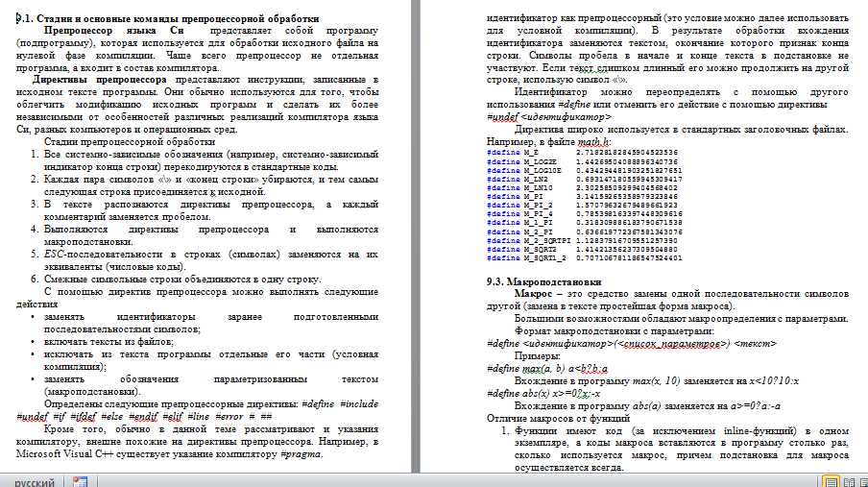The width and height of the screenshot is (868, 487).
Task: Click the line 'Стадии препроцессорной обработки'
Action: [x=130, y=141]
